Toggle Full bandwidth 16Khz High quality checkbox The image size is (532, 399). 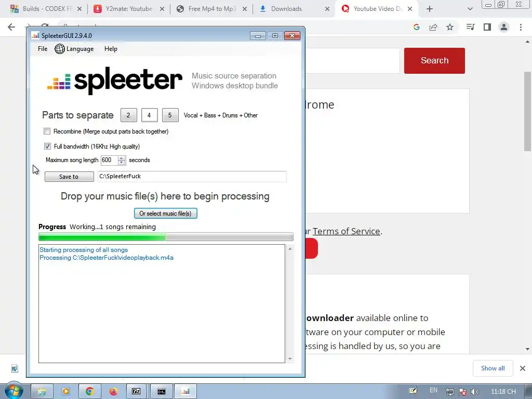(47, 146)
